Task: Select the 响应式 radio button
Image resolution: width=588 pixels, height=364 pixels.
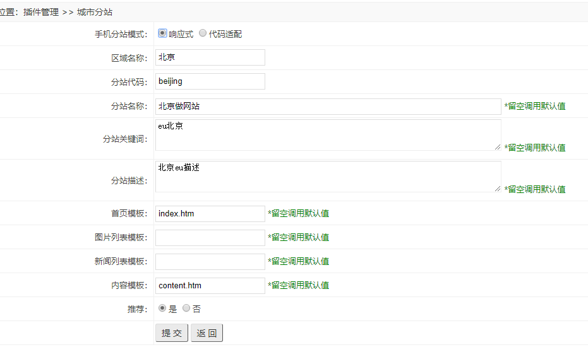Action: (162, 33)
